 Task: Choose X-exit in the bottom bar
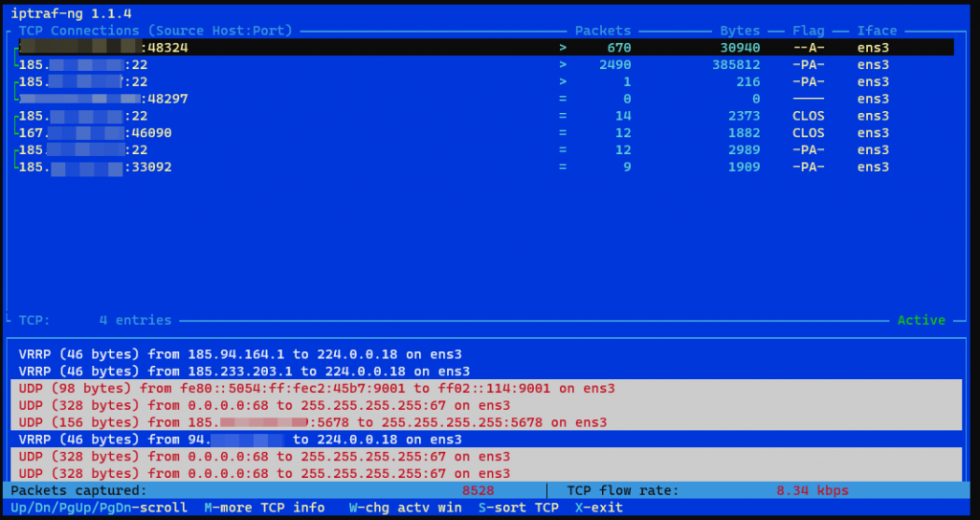(x=598, y=508)
